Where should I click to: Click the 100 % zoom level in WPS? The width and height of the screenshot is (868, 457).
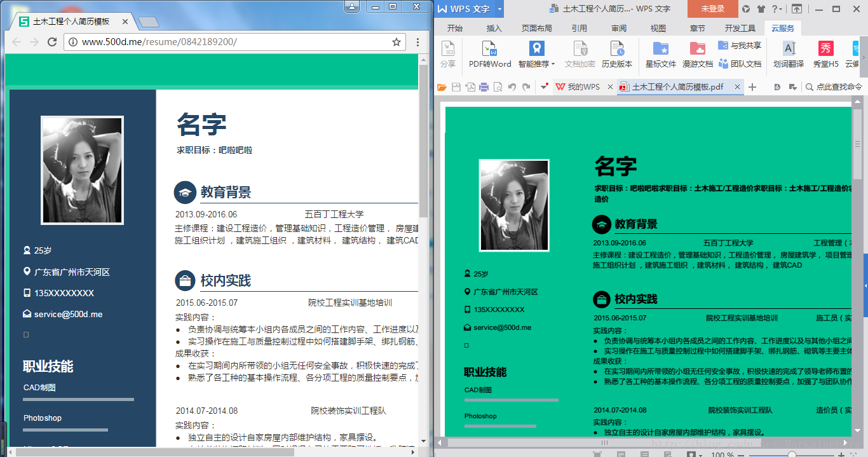722,455
